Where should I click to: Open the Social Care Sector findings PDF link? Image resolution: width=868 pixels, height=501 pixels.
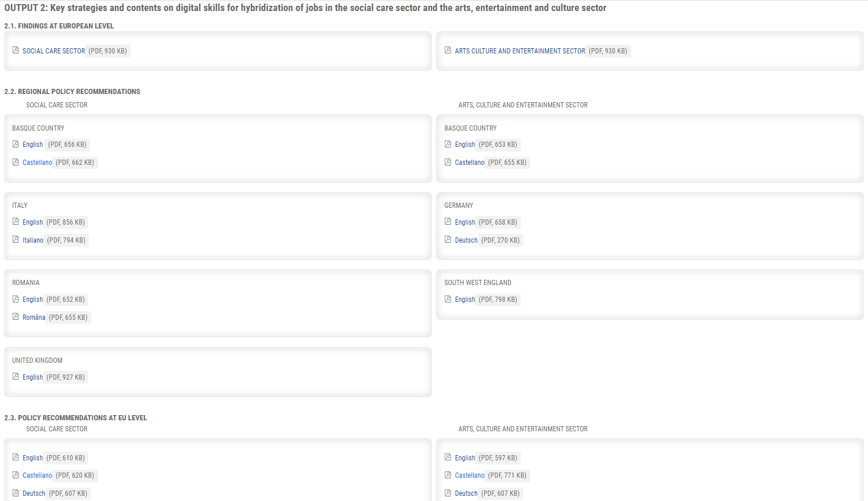click(x=53, y=51)
